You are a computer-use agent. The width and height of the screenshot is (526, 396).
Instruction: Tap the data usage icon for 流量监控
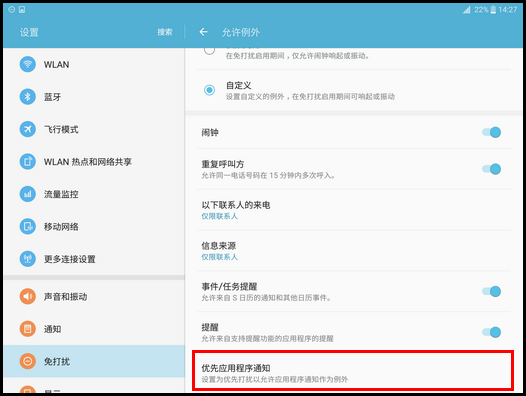pyautogui.click(x=28, y=194)
